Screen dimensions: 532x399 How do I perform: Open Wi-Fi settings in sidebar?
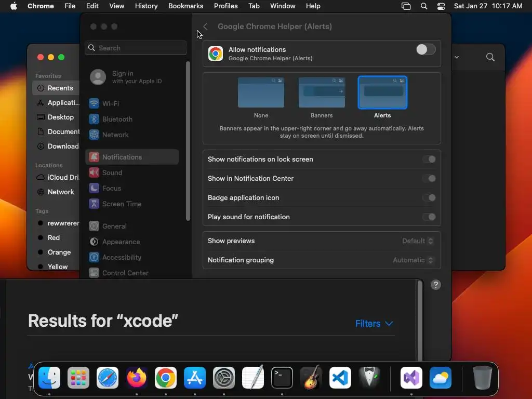click(x=132, y=103)
